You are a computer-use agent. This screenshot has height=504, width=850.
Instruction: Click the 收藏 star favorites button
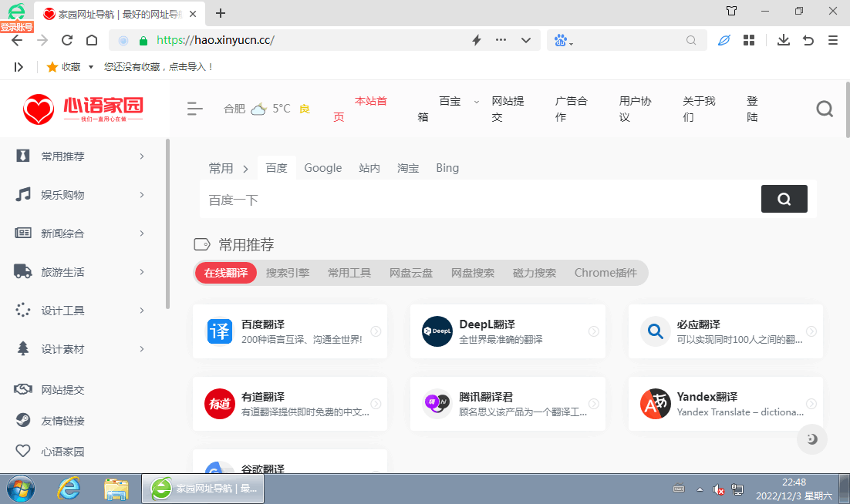coord(64,66)
